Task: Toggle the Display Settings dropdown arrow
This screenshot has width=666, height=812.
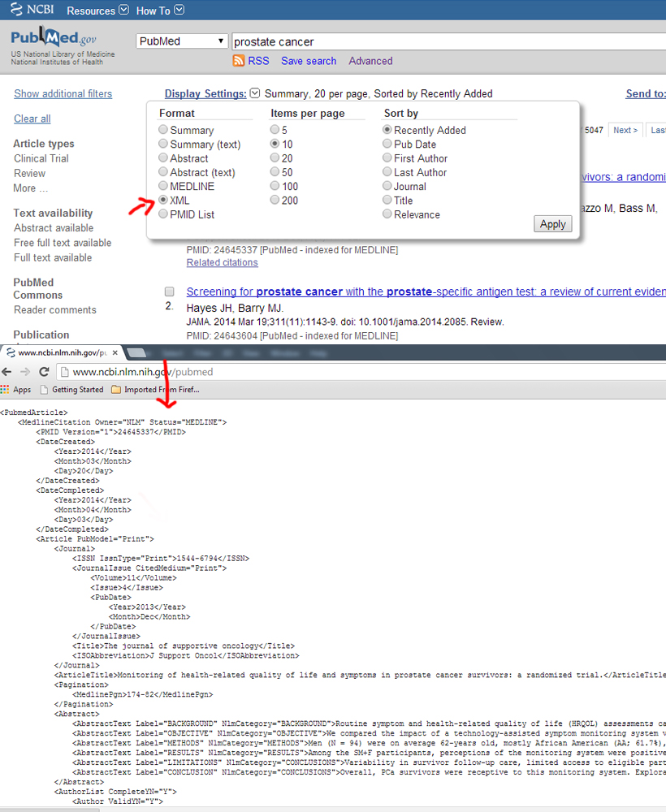Action: tap(255, 93)
